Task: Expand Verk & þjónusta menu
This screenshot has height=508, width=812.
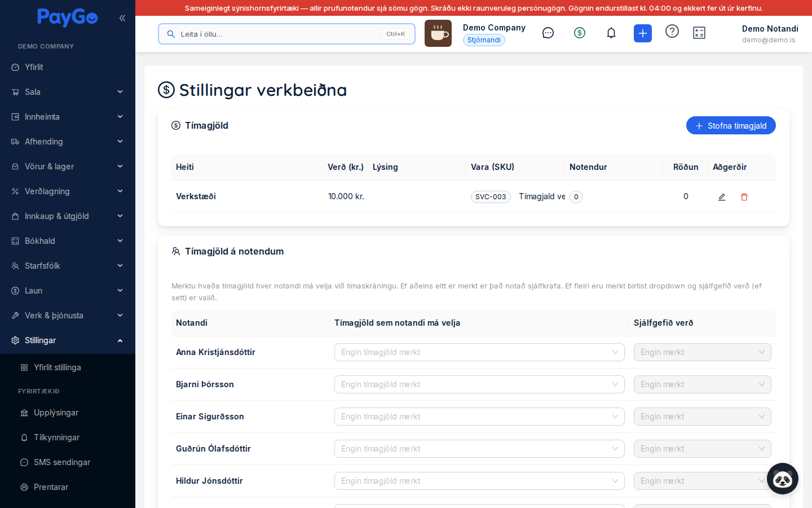Action: pos(68,316)
